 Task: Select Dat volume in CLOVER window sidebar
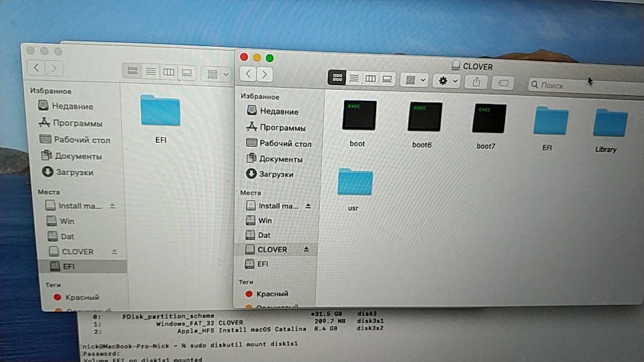pyautogui.click(x=258, y=235)
